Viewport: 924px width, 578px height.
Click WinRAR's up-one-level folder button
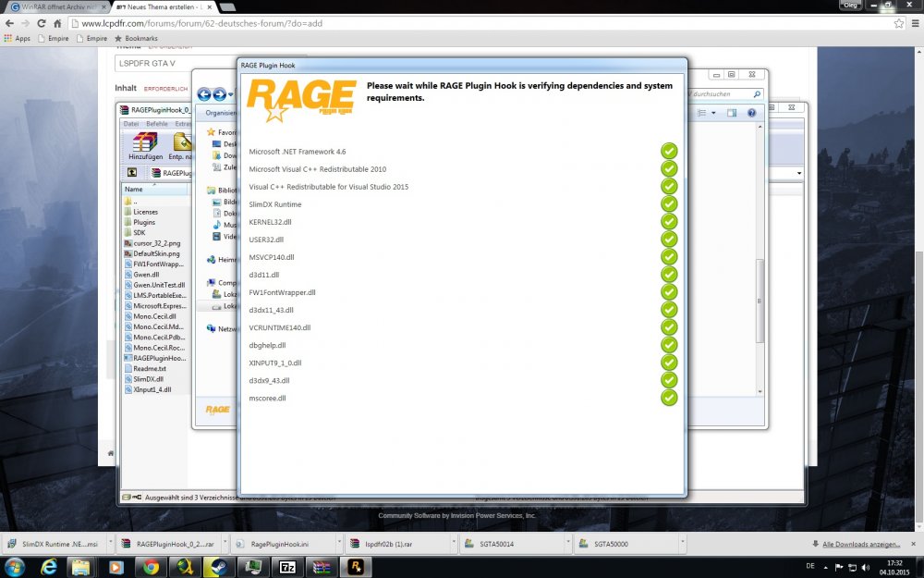point(132,172)
